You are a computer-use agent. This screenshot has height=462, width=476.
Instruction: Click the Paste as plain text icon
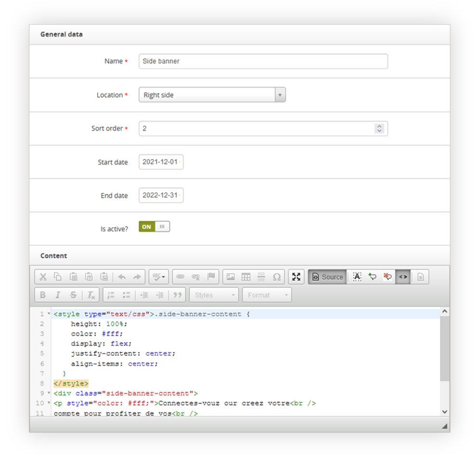coord(89,277)
